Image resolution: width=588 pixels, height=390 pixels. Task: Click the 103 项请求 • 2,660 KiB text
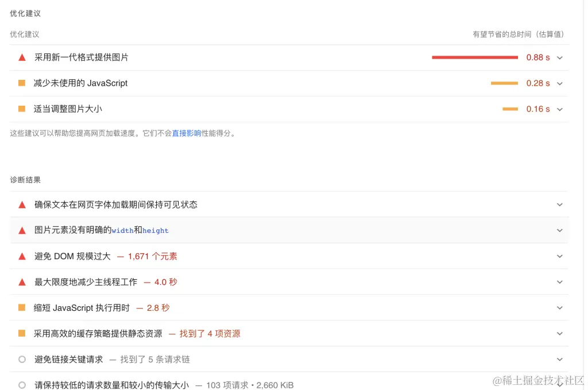coord(250,385)
